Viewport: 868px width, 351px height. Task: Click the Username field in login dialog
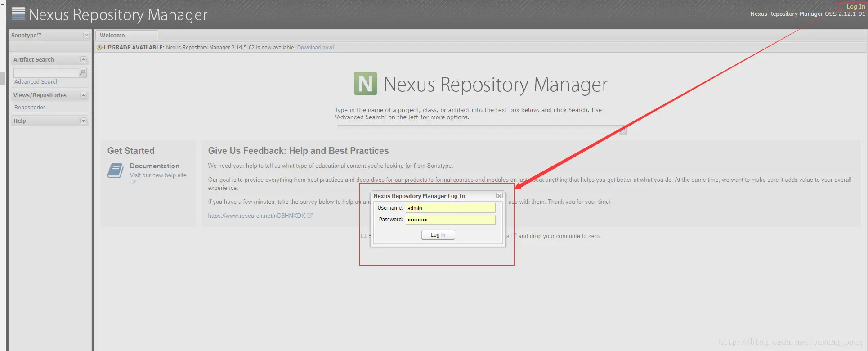tap(450, 208)
